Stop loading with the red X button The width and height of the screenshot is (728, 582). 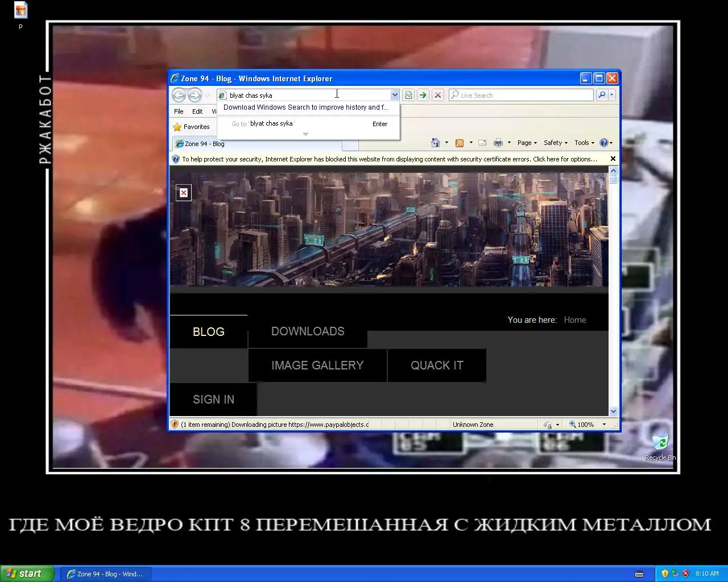tap(438, 95)
